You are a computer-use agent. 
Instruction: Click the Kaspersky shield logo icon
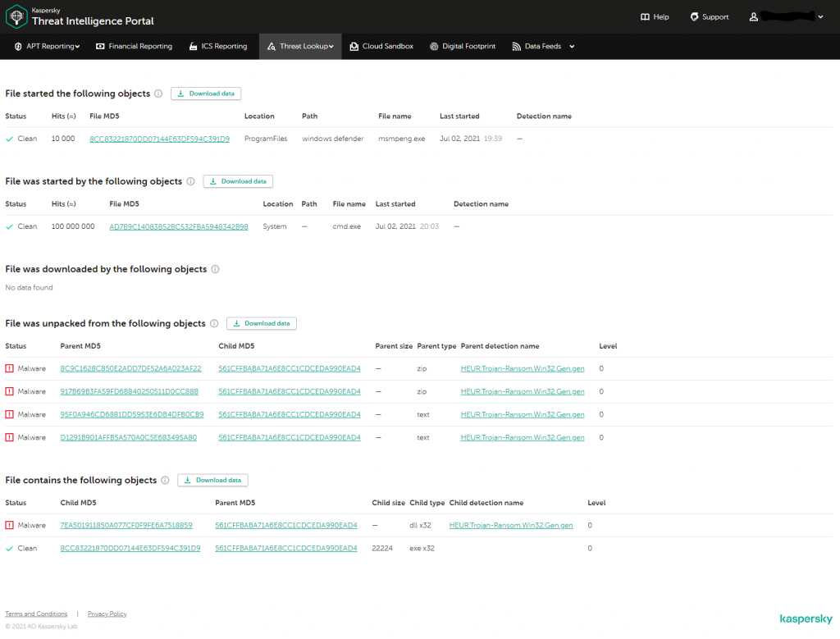coord(16,16)
